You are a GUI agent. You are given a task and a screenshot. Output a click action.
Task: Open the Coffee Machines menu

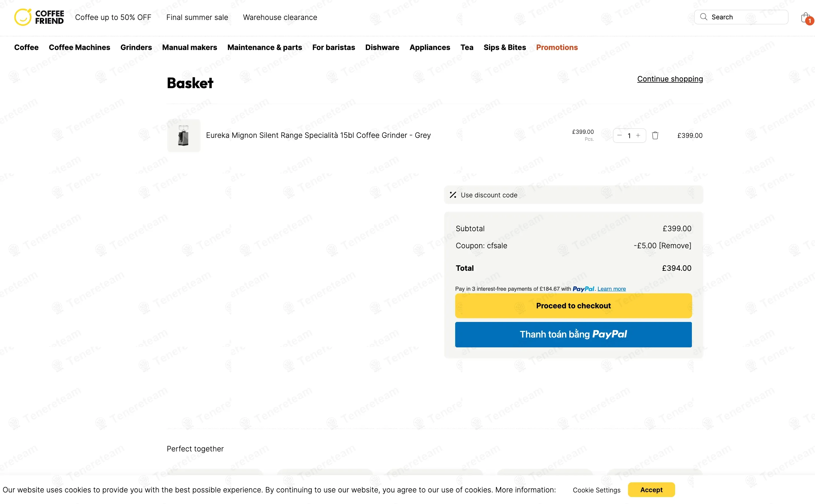click(79, 47)
